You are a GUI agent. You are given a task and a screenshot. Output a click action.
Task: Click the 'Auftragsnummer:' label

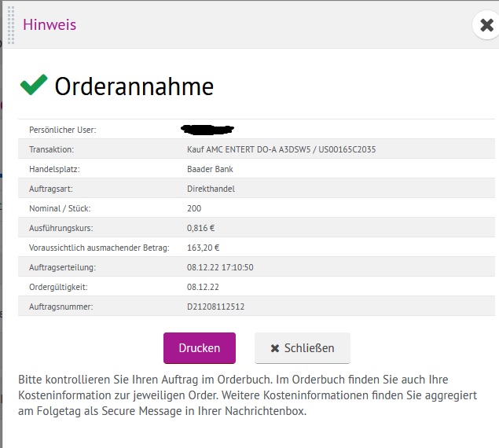coord(61,307)
